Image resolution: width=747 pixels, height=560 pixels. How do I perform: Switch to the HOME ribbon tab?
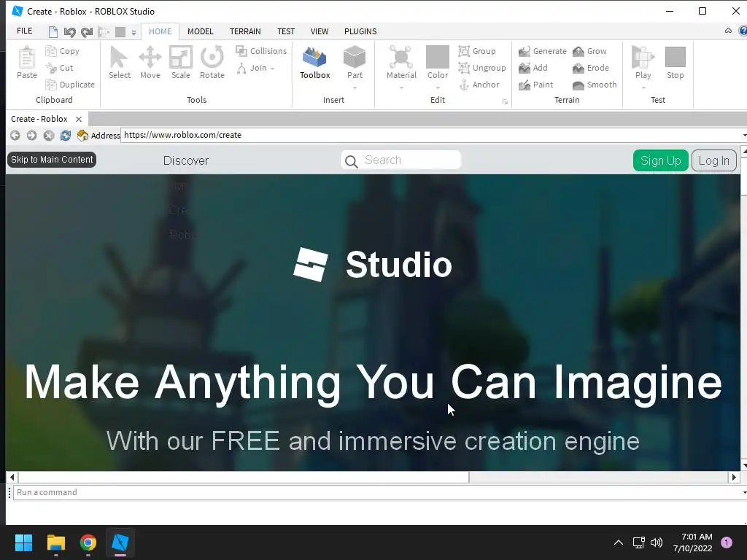(160, 31)
